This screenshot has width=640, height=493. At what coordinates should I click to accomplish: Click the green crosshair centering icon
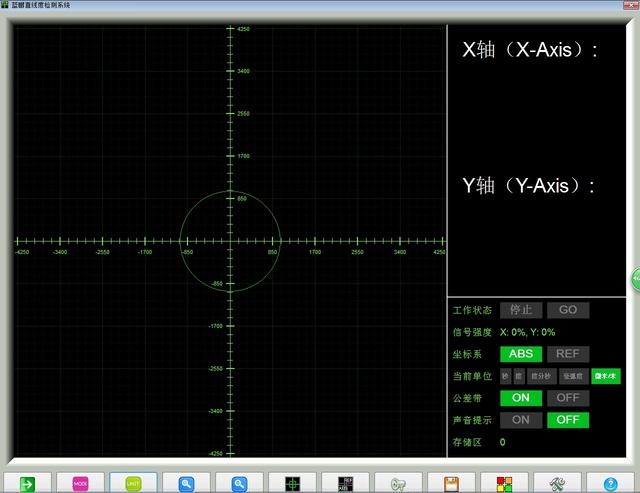[293, 483]
